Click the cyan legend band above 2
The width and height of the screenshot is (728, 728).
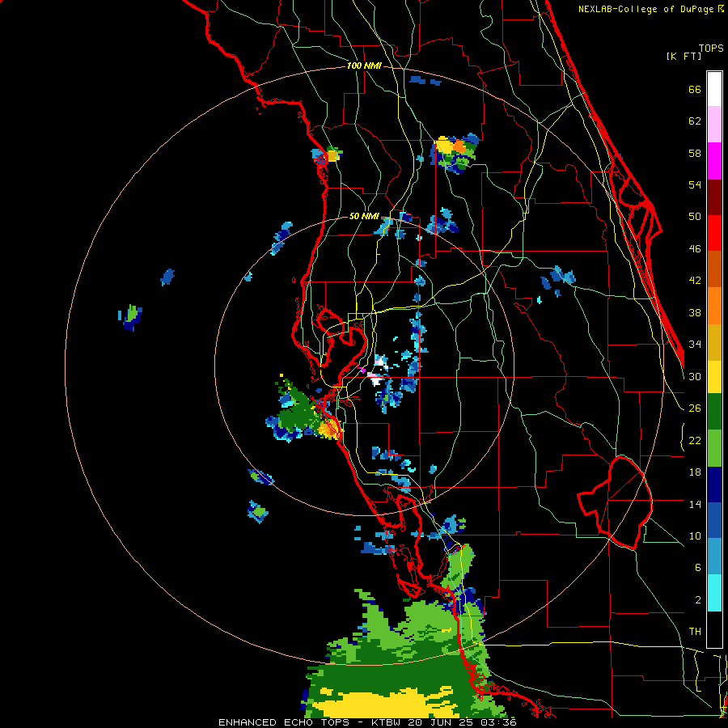[x=714, y=593]
